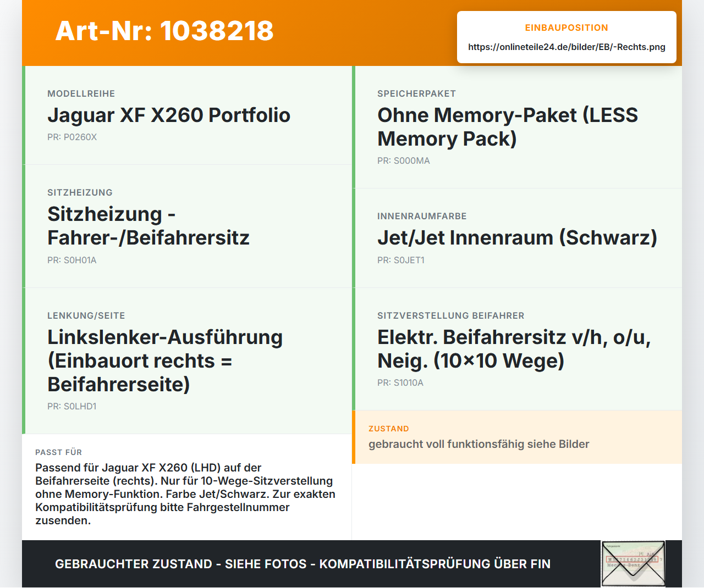
Task: Select the Elektr. Beifahrersitz 10×10 Wege value
Action: coord(514,349)
